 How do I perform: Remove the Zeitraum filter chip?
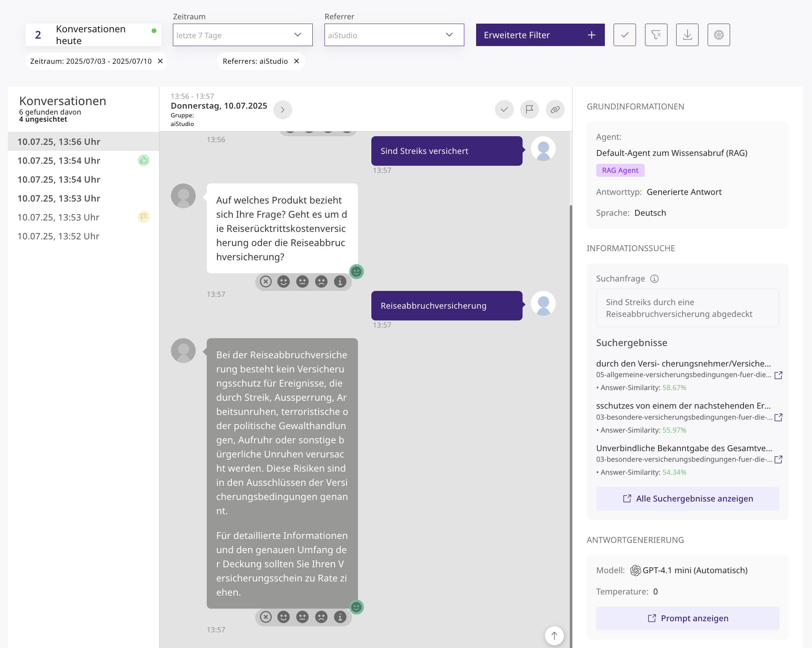click(160, 61)
